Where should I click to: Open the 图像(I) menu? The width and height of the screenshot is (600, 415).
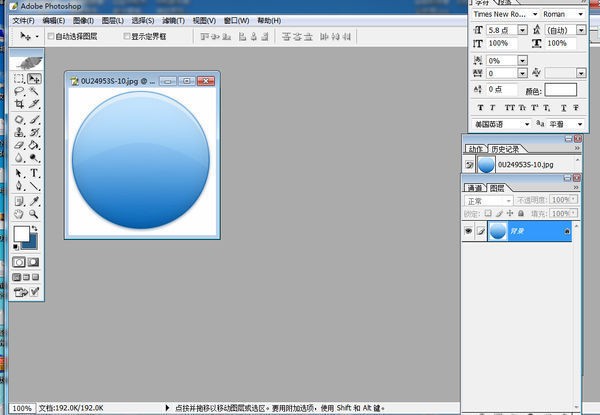pyautogui.click(x=83, y=20)
